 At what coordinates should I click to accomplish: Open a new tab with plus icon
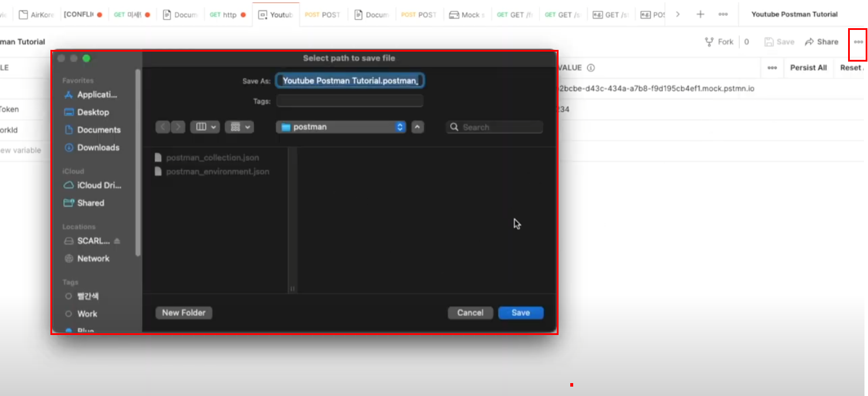point(700,14)
